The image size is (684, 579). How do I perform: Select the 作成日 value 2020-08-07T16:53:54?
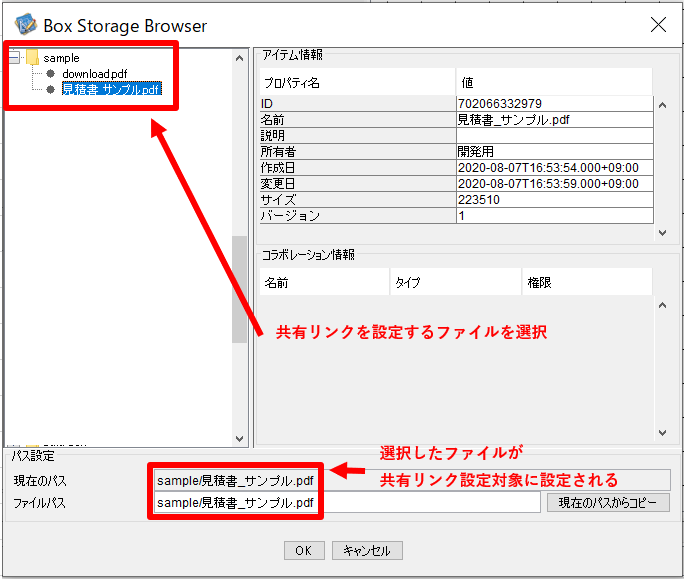pos(554,168)
